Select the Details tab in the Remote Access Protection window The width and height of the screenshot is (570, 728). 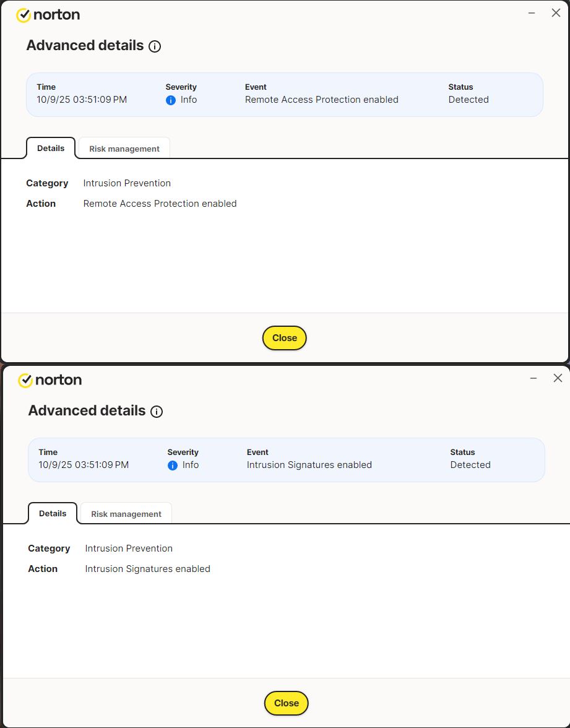(51, 149)
